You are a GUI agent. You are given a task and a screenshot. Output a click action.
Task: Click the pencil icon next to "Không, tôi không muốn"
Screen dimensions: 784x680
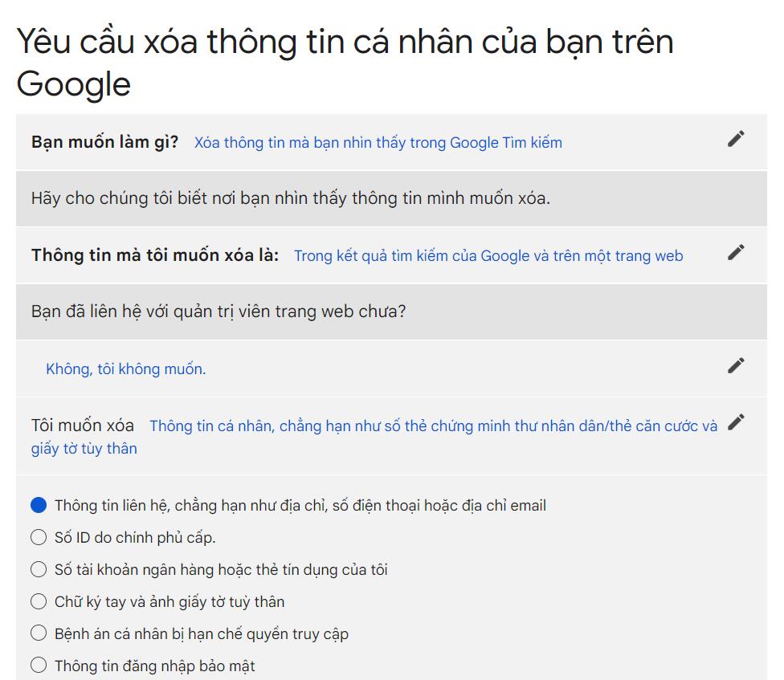[735, 365]
